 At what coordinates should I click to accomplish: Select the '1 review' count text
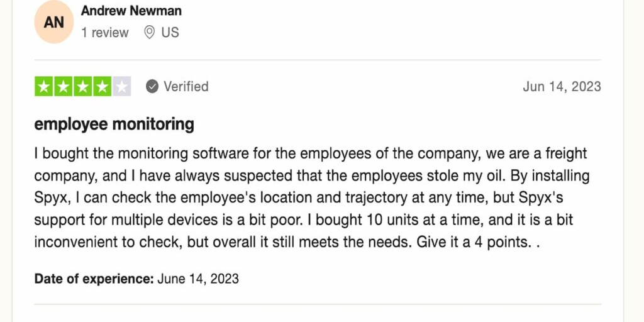click(105, 33)
